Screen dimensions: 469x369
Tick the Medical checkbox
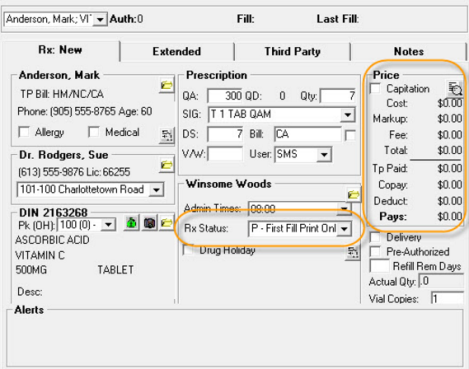click(x=94, y=132)
